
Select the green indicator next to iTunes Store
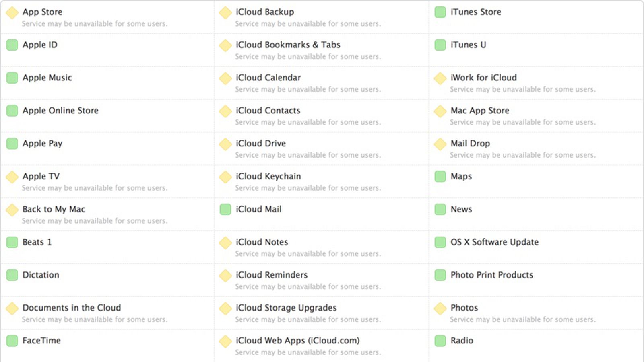pos(440,12)
